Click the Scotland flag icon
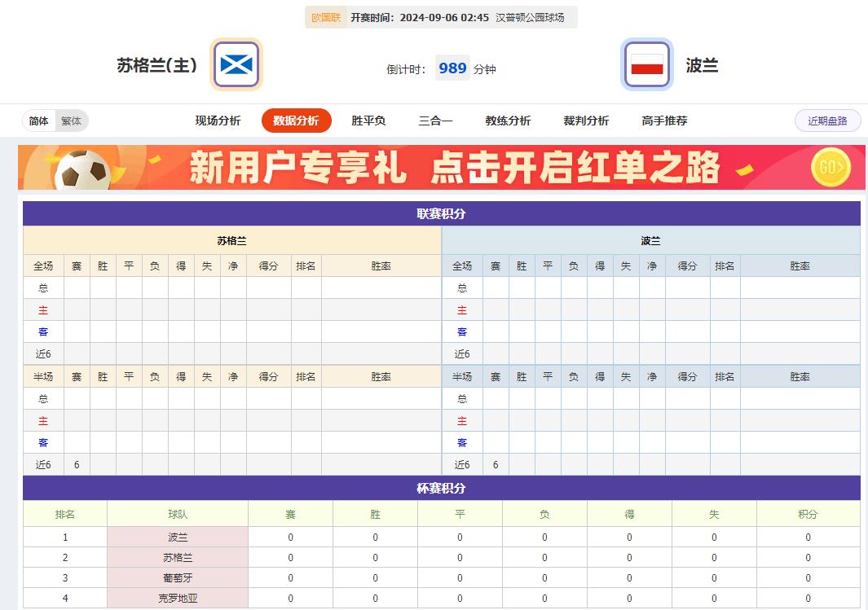This screenshot has width=868, height=610. coord(235,65)
